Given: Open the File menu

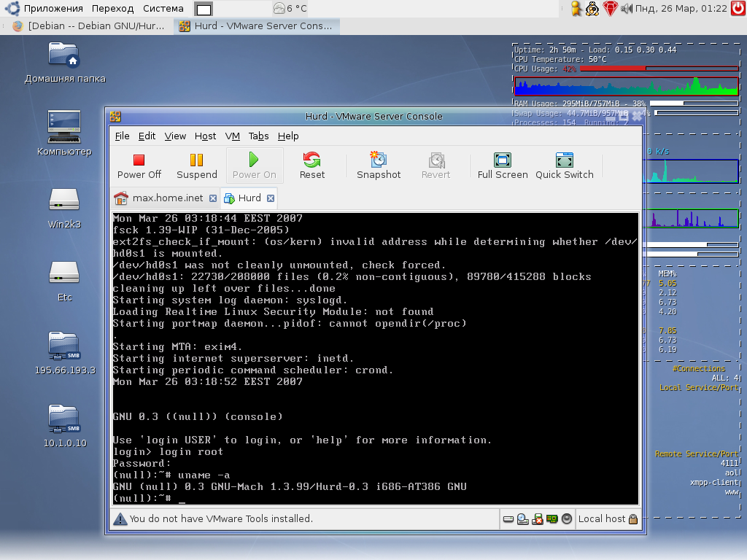Looking at the screenshot, I should click(x=122, y=136).
